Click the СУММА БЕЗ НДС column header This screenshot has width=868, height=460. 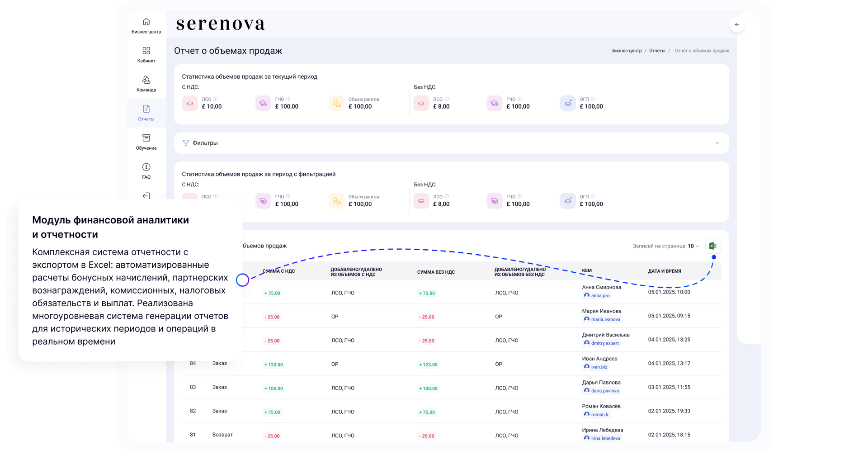click(436, 272)
